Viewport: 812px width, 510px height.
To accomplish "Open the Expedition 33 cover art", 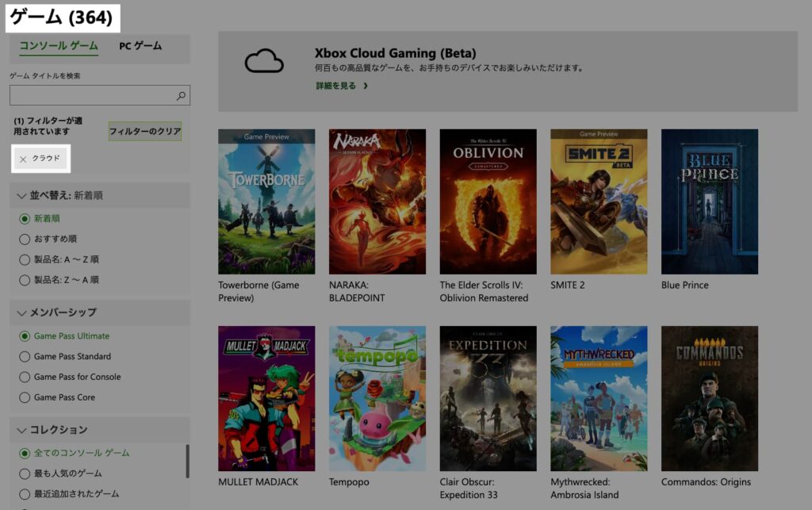I will point(488,399).
